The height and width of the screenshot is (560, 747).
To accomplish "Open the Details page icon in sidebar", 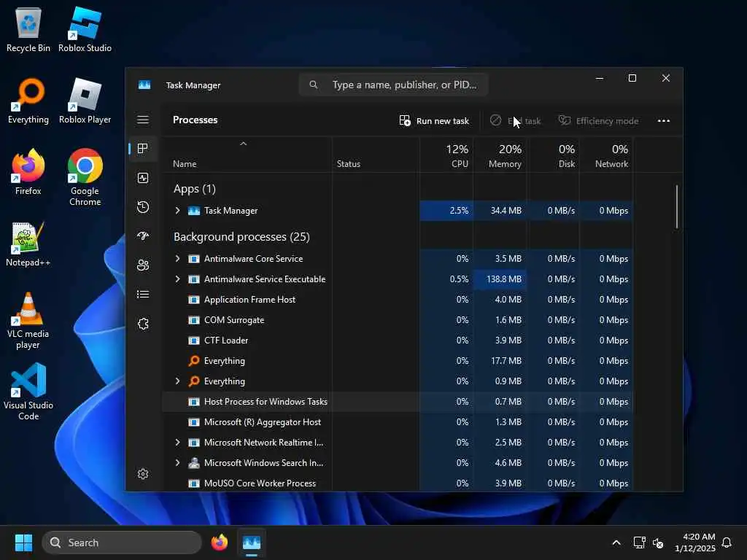I will tap(143, 295).
